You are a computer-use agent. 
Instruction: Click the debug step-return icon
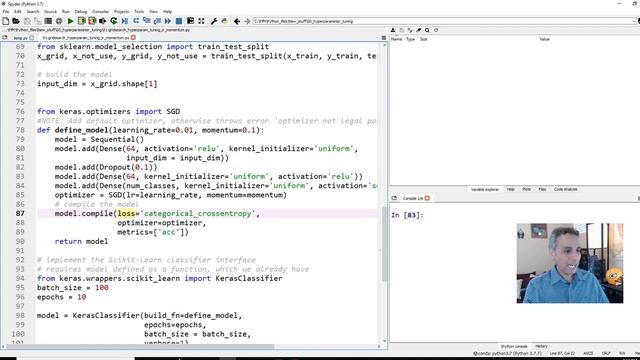click(x=157, y=21)
